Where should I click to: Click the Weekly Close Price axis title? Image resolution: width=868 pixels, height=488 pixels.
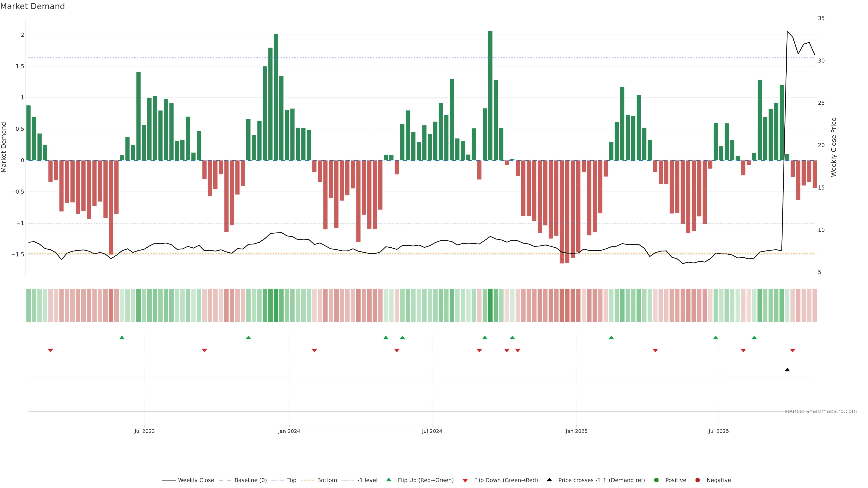tap(834, 147)
